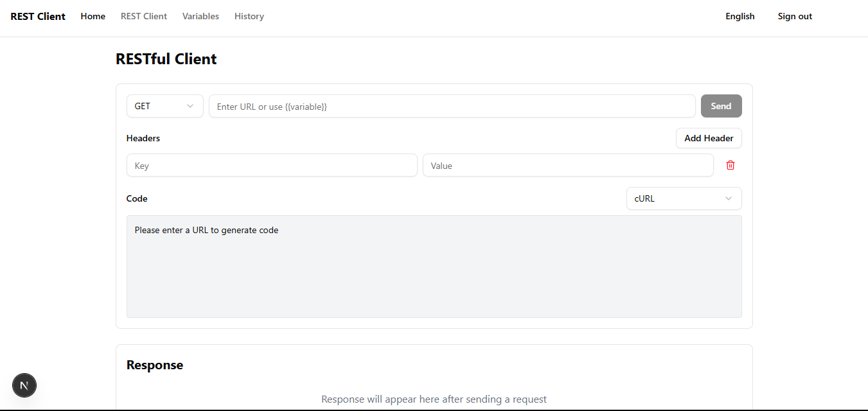Image resolution: width=868 pixels, height=411 pixels.
Task: Click the Response section area
Action: (434, 379)
